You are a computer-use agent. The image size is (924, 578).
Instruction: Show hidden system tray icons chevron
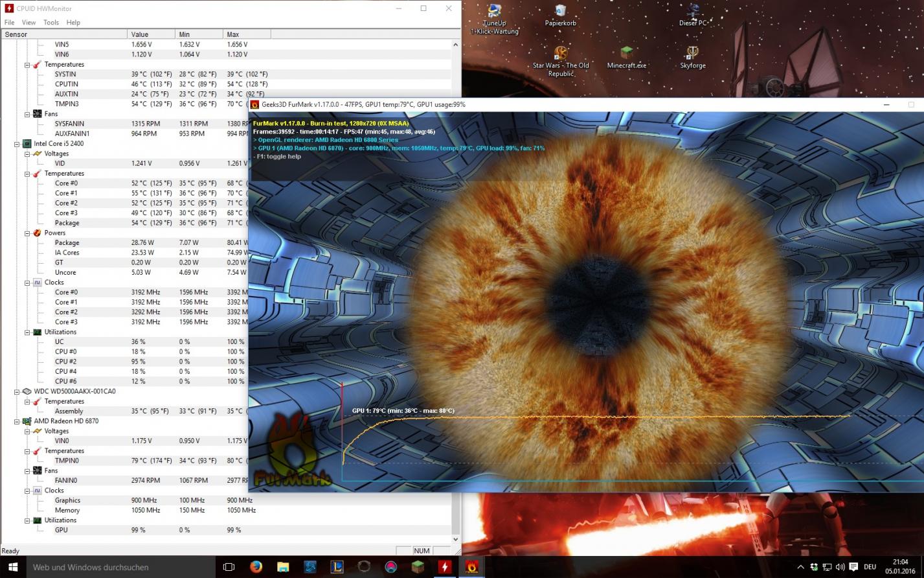coord(801,567)
